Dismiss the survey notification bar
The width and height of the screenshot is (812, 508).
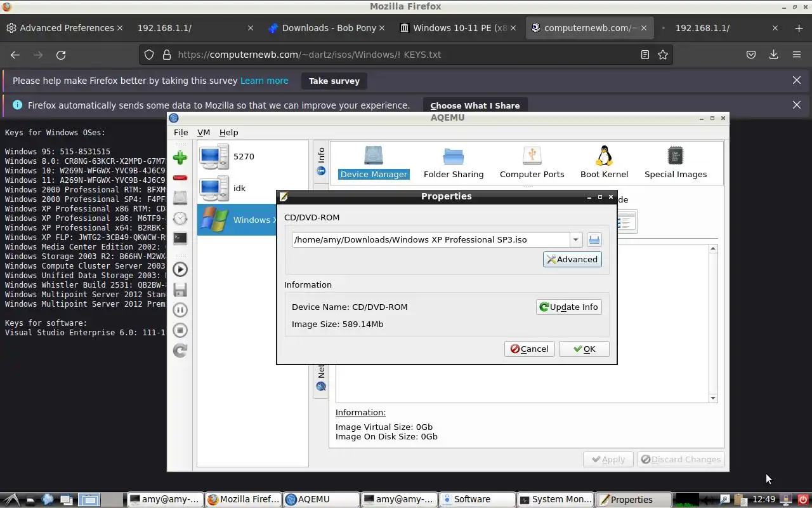797,80
